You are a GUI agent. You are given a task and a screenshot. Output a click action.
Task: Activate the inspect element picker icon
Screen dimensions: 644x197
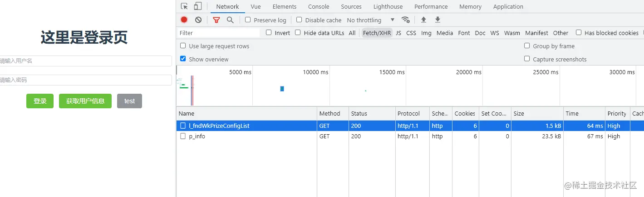point(184,6)
